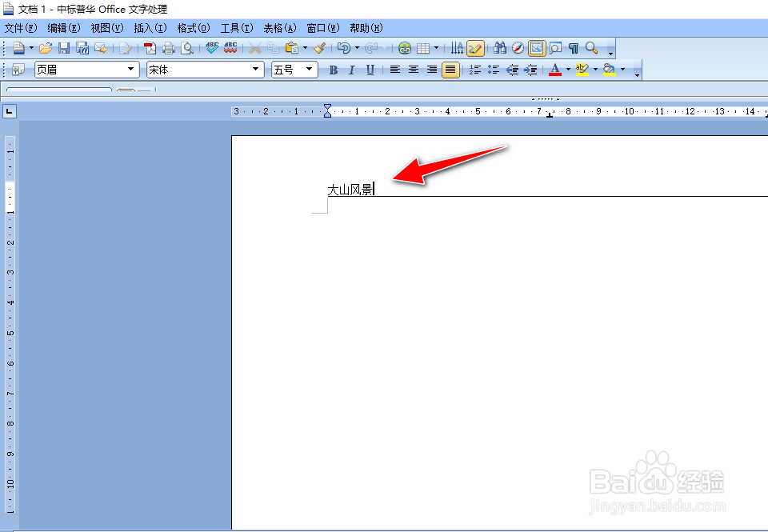Screen dimensions: 768x532
Task: Save the document with the floppy disk icon
Action: tap(64, 48)
